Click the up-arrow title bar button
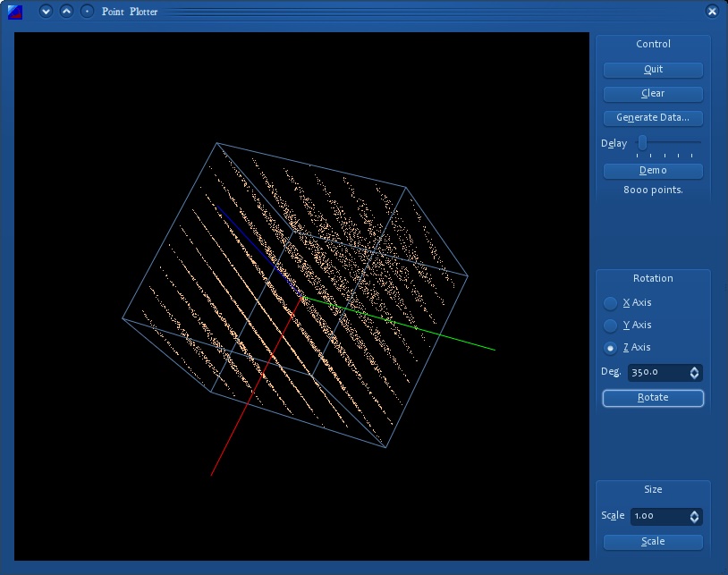Viewport: 728px width, 575px height. click(x=66, y=12)
